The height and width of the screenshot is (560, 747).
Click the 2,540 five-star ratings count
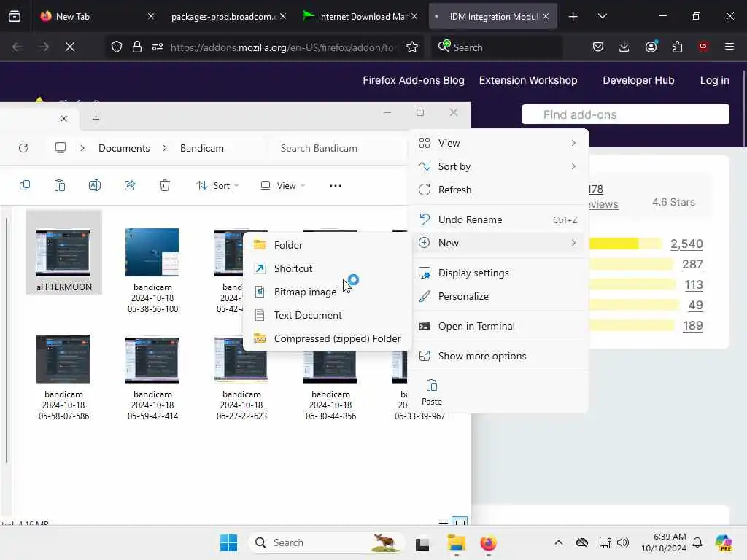686,244
